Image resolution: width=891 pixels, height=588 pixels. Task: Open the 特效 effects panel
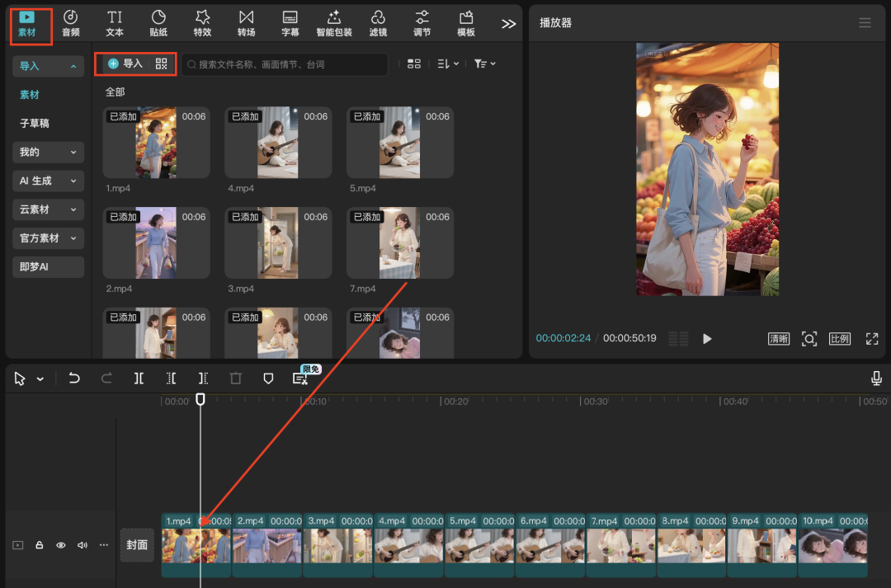pyautogui.click(x=202, y=22)
